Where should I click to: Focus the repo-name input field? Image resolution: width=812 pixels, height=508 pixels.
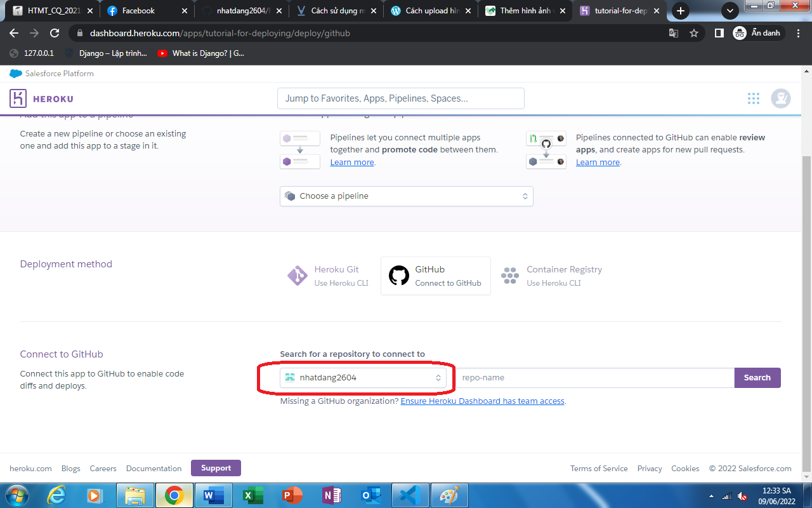pos(595,378)
